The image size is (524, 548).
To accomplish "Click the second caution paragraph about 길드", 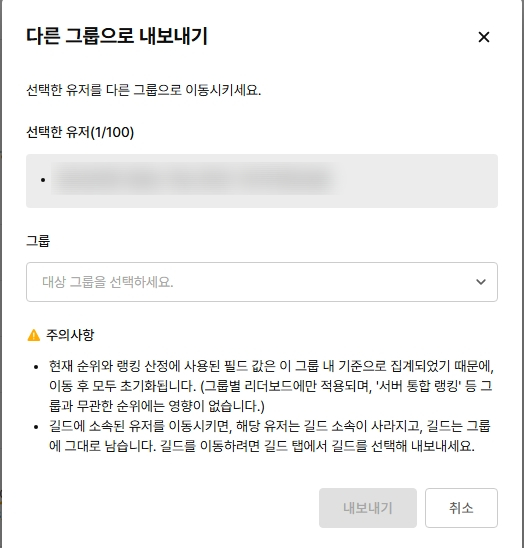I will coord(270,436).
